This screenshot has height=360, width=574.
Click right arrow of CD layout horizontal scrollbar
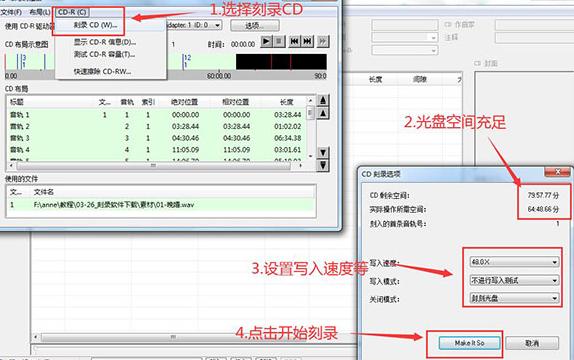pos(301,166)
